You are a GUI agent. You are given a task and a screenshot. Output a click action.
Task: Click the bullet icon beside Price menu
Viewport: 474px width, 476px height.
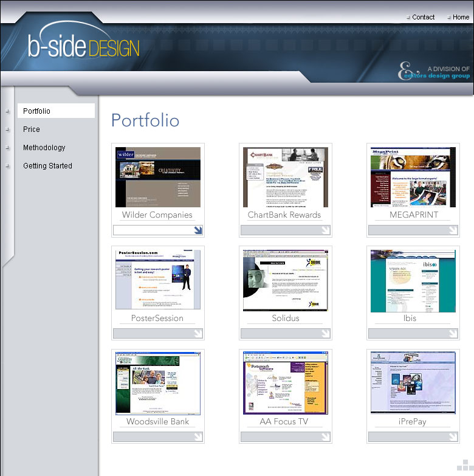7,129
